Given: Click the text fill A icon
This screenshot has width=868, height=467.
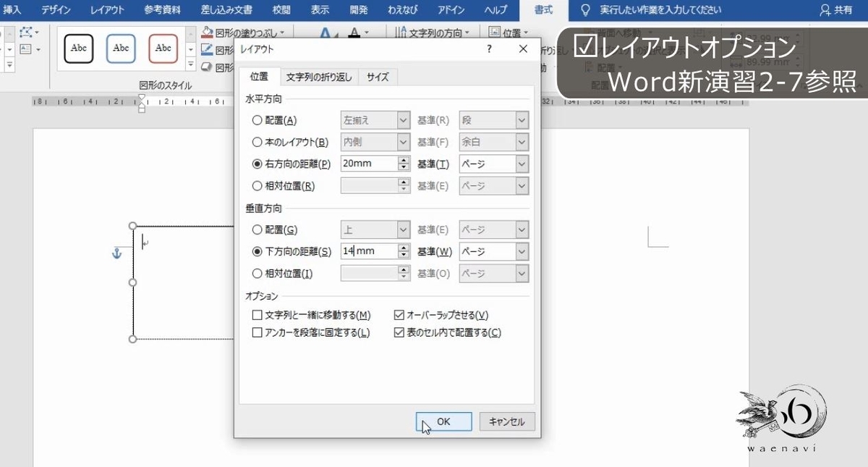Looking at the screenshot, I should (x=325, y=34).
